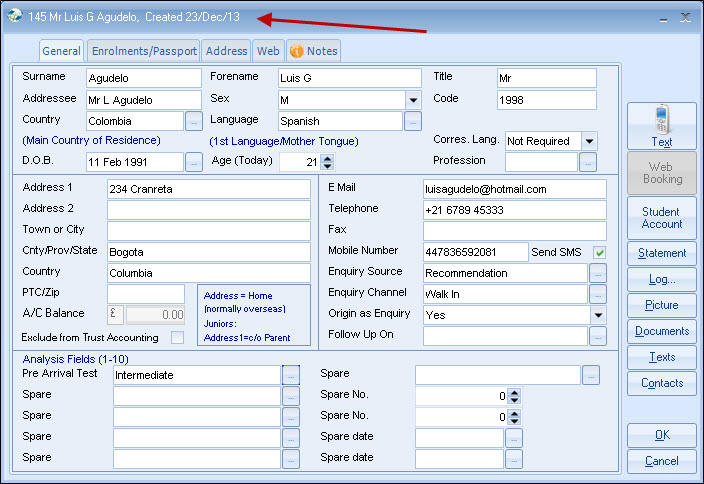Click the Profession lookup ellipsis button
Screen dimensions: 704x484
[x=588, y=162]
